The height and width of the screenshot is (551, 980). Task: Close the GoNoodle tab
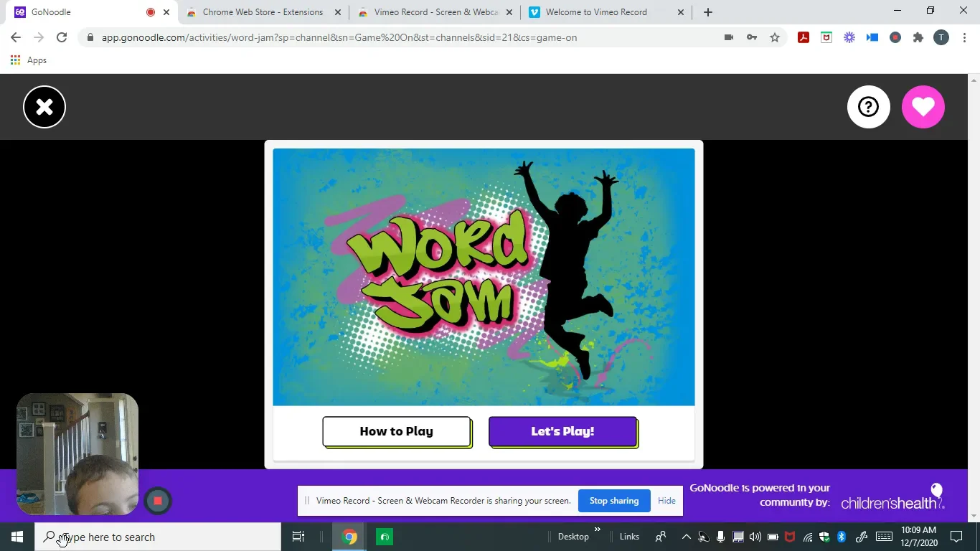tap(167, 12)
